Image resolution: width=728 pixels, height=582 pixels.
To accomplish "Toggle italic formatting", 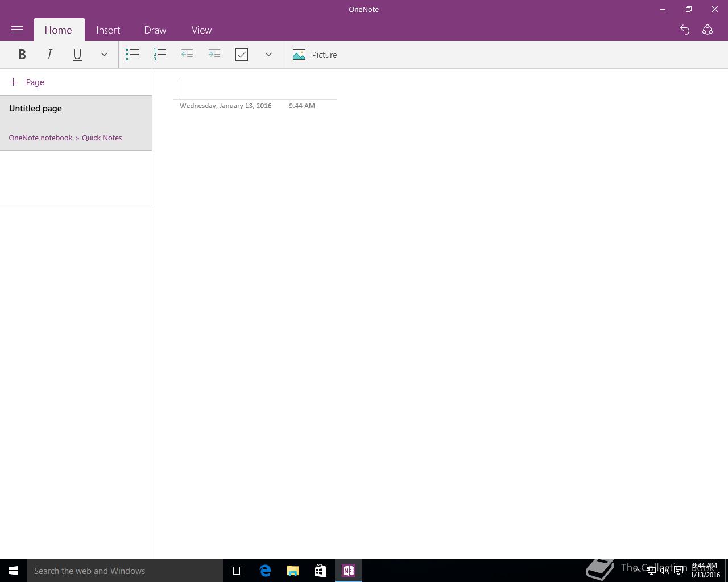I will pyautogui.click(x=49, y=55).
